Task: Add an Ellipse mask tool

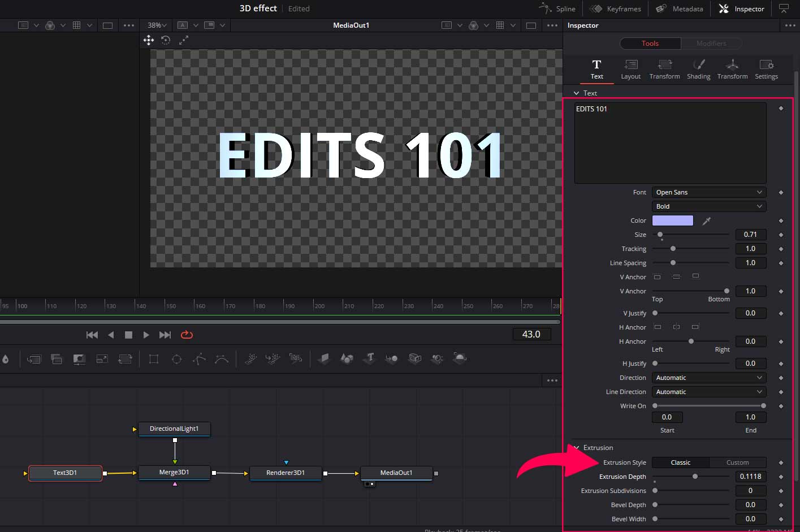Action: pyautogui.click(x=176, y=358)
